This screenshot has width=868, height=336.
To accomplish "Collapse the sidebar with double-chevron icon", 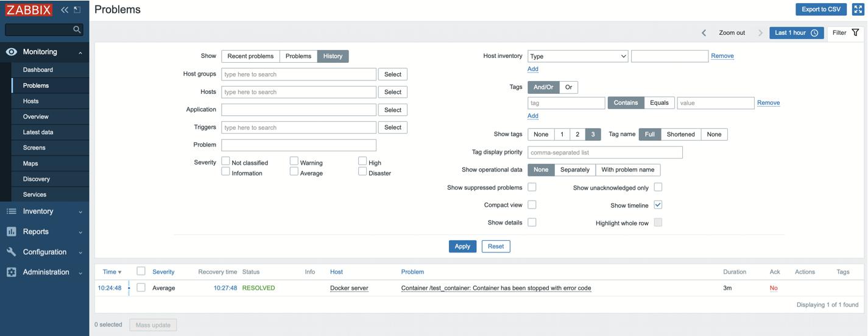I will coord(64,10).
